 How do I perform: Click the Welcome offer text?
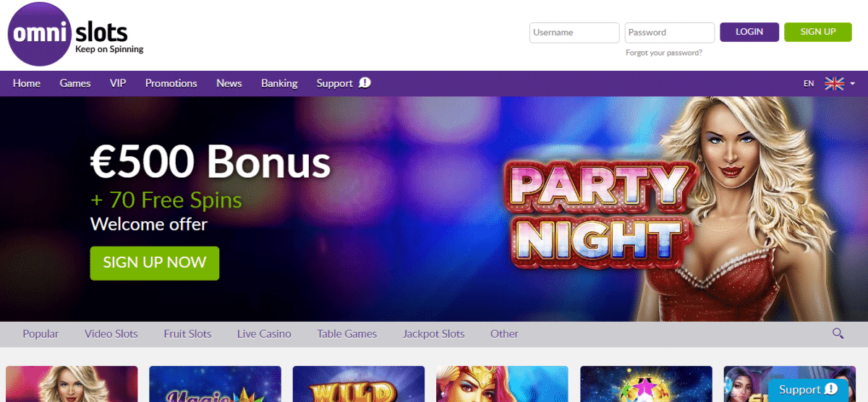click(x=148, y=224)
